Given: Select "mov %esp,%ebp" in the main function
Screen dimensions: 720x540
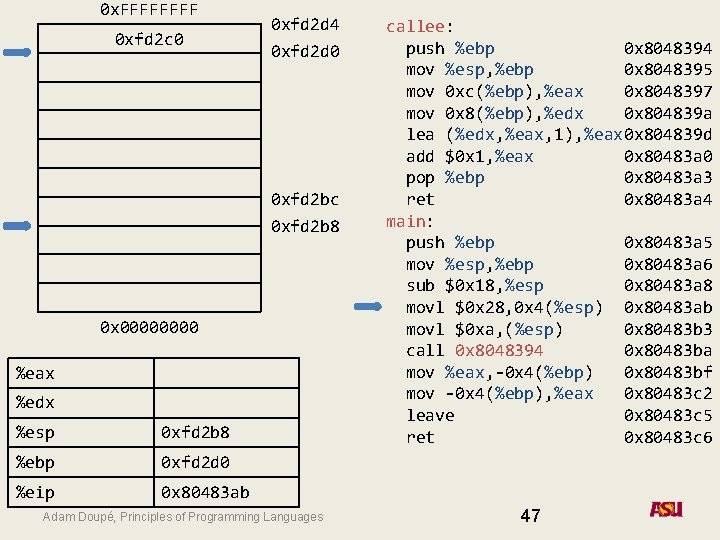Looking at the screenshot, I should [x=470, y=264].
